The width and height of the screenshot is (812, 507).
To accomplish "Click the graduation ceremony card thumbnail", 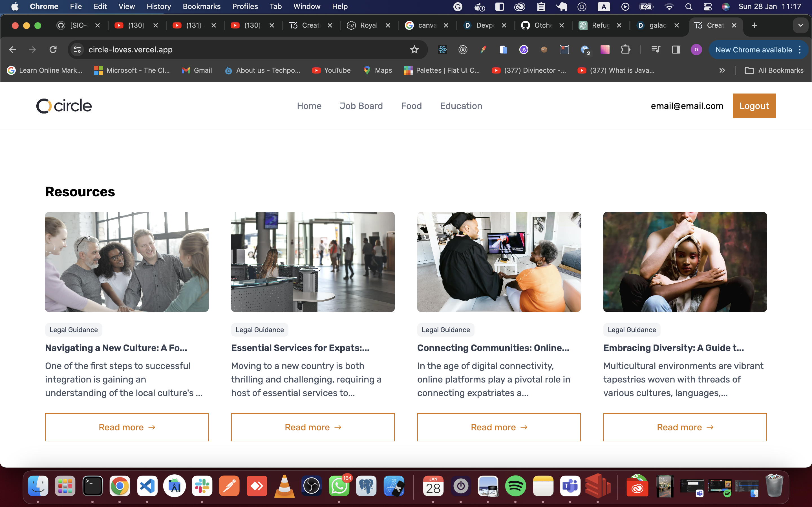I will [498, 262].
